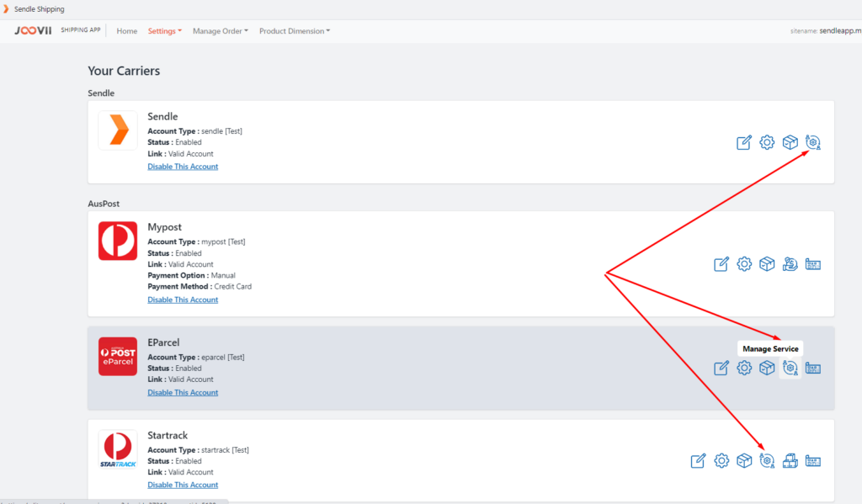Click the EParcel Post logo
The width and height of the screenshot is (862, 504).
pyautogui.click(x=118, y=356)
